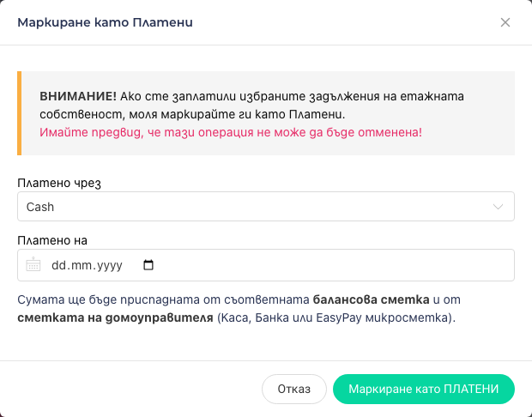Click the bold сметката на домоуправителя text
Image resolution: width=532 pixels, height=417 pixels.
click(115, 317)
